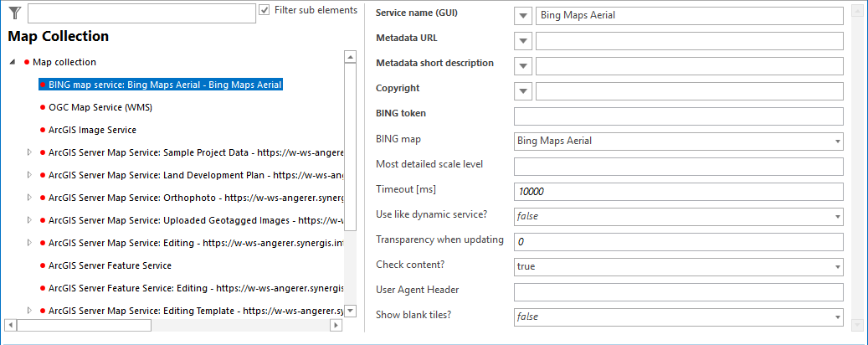Open the Show blank tiles dropdown
This screenshot has height=345, width=868.
(679, 317)
